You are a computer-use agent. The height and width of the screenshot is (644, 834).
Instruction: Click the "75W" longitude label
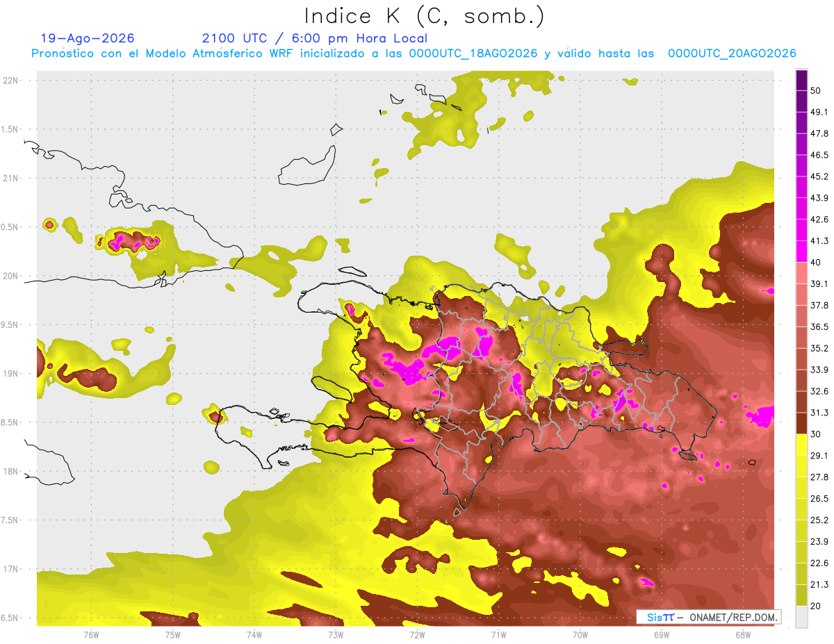(x=172, y=634)
